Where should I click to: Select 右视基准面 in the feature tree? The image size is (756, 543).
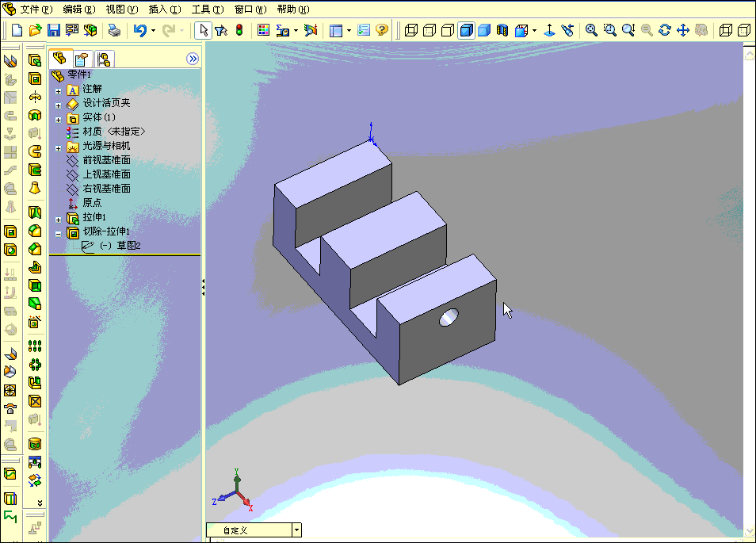(x=106, y=189)
